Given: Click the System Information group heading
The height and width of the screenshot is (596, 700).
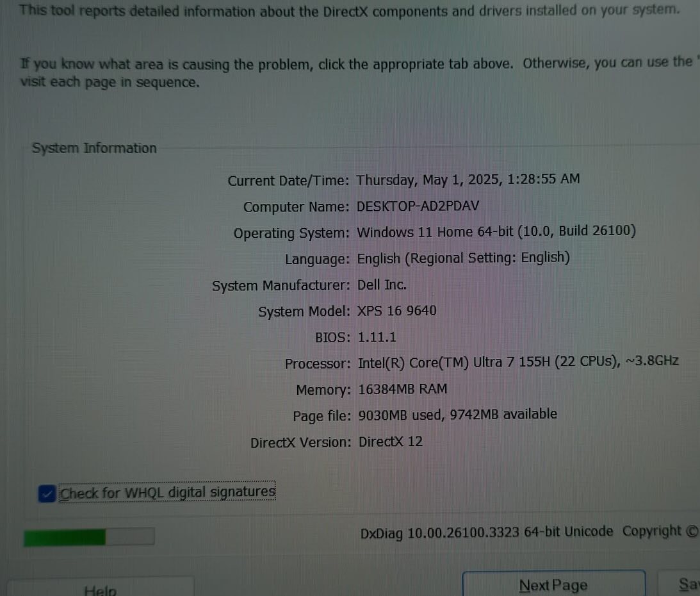Looking at the screenshot, I should 94,148.
